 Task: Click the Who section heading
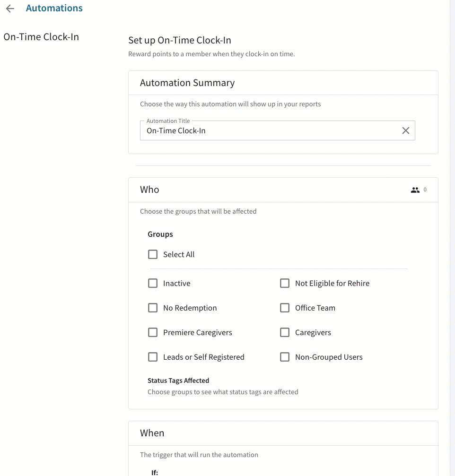click(149, 190)
